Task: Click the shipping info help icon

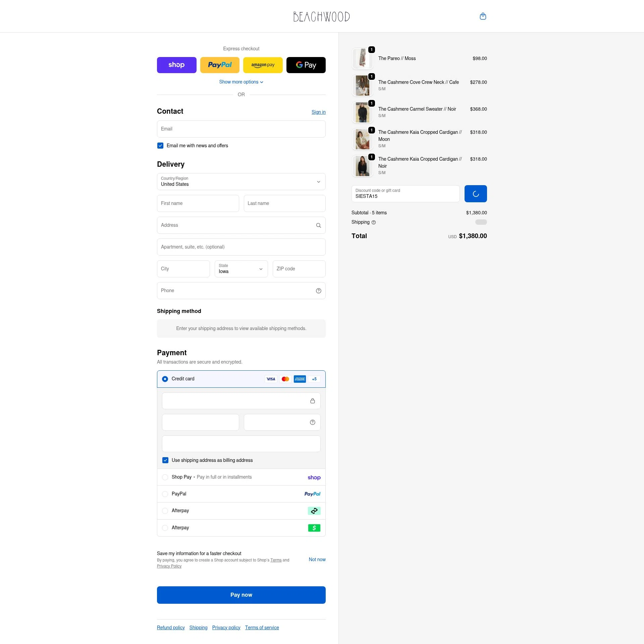Action: (374, 222)
